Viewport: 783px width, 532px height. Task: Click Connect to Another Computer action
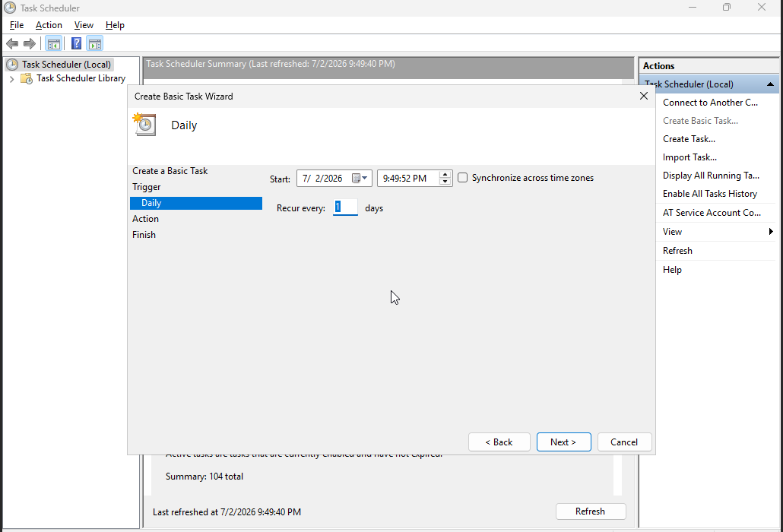pyautogui.click(x=710, y=103)
